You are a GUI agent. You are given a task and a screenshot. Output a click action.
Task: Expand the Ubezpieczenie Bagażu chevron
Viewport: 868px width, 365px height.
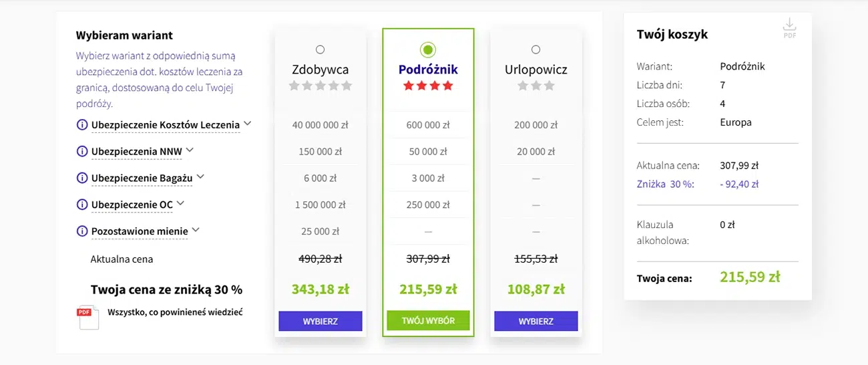pyautogui.click(x=200, y=177)
